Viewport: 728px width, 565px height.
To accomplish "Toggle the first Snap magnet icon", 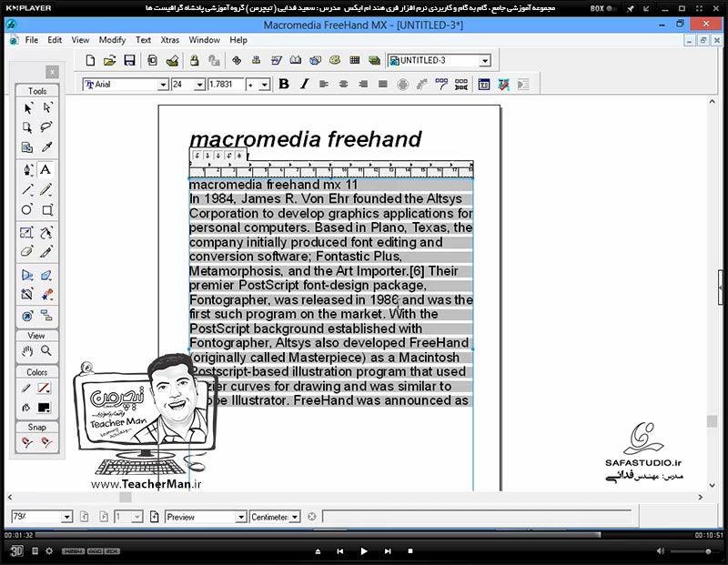I will (27, 442).
